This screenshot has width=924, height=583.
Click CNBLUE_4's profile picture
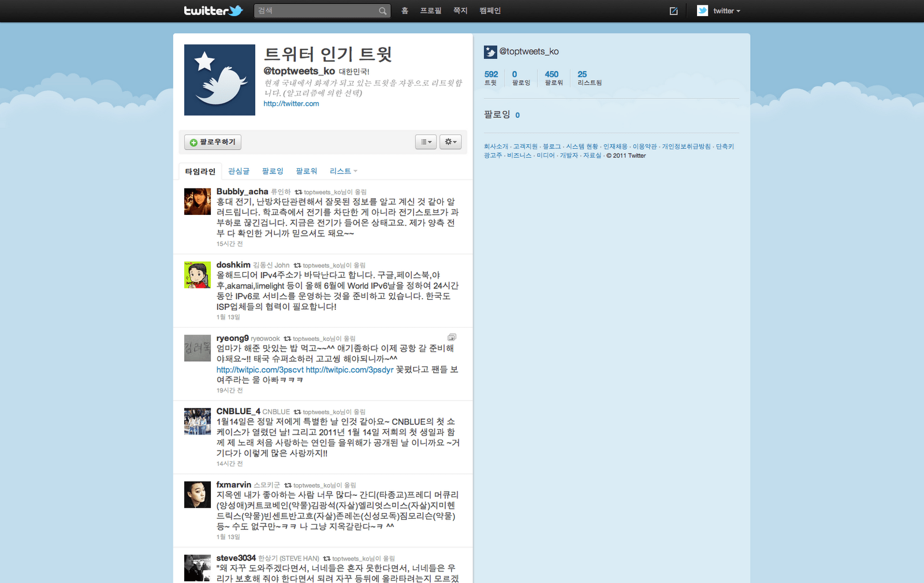pos(198,421)
